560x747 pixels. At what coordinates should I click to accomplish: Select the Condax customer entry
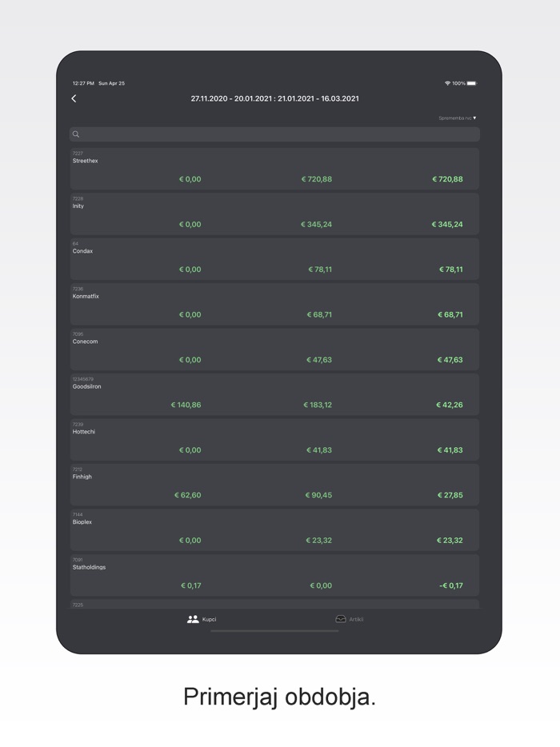pos(274,258)
